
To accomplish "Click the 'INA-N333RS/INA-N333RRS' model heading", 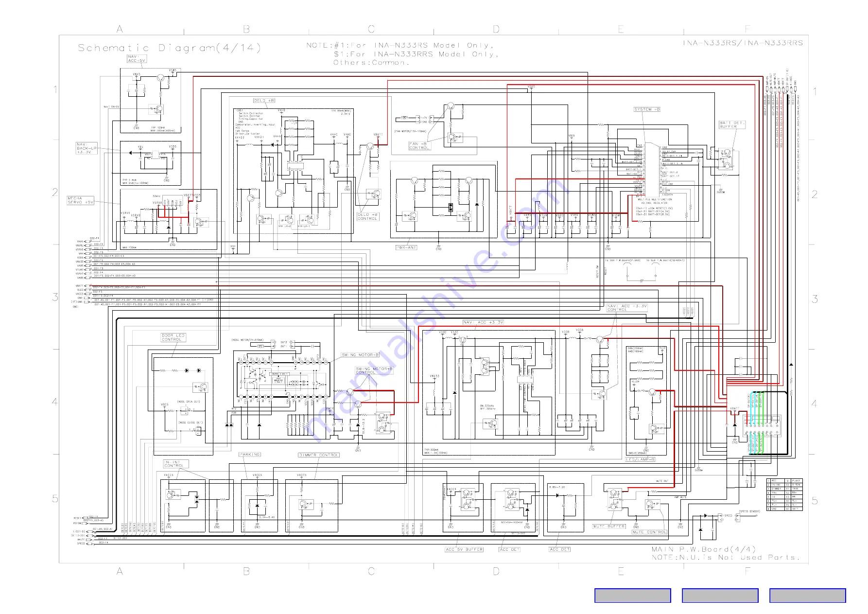I will point(743,43).
